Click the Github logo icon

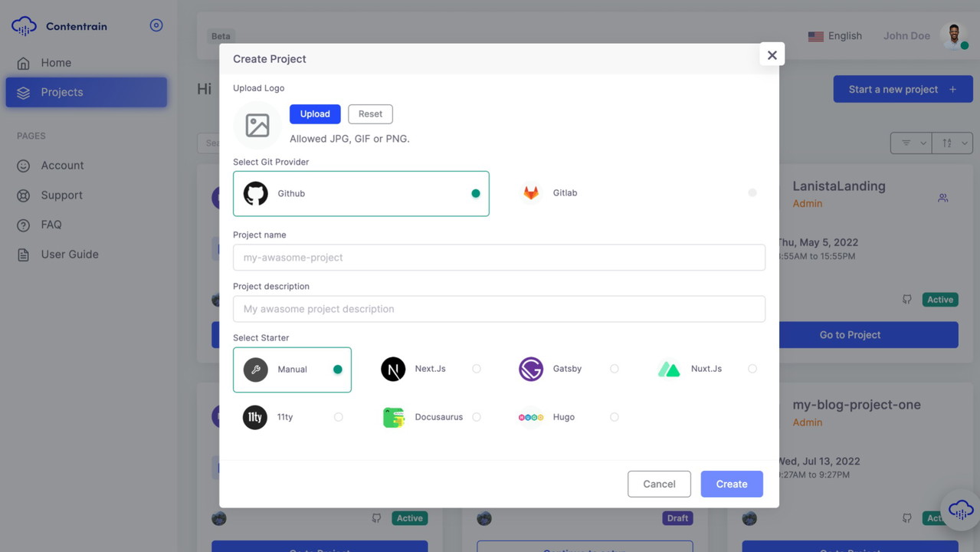pyautogui.click(x=256, y=193)
